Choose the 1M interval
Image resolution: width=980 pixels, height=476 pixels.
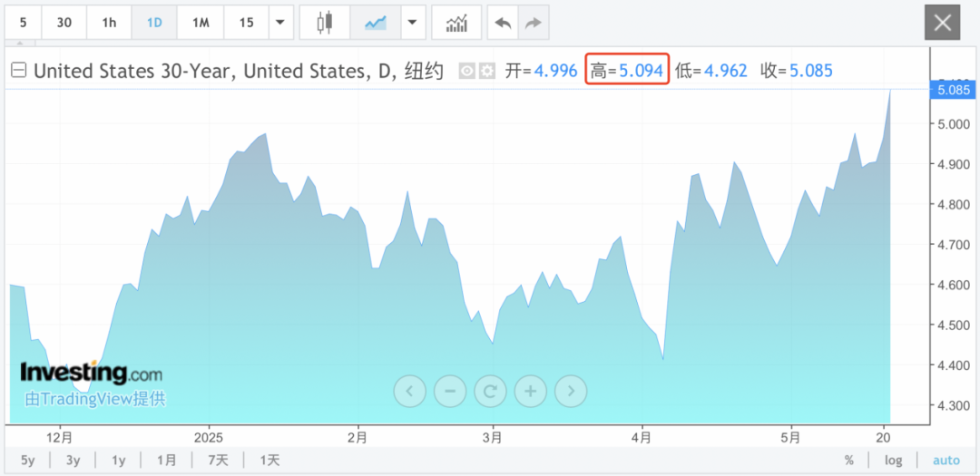coord(201,23)
